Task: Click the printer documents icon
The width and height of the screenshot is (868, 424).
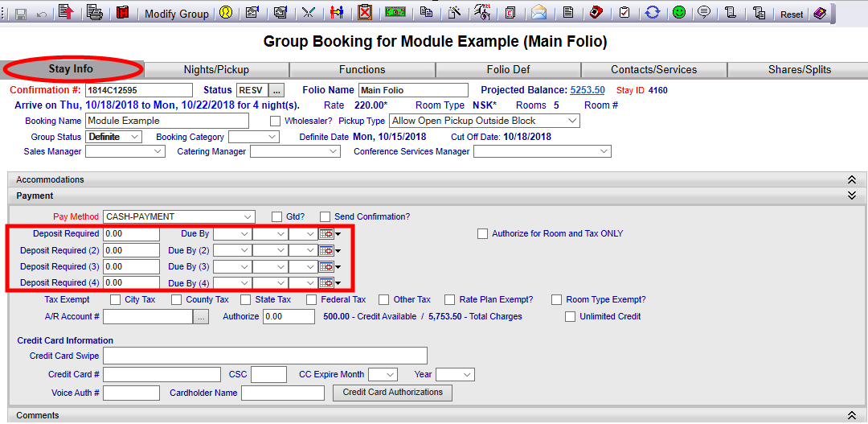Action: point(95,13)
